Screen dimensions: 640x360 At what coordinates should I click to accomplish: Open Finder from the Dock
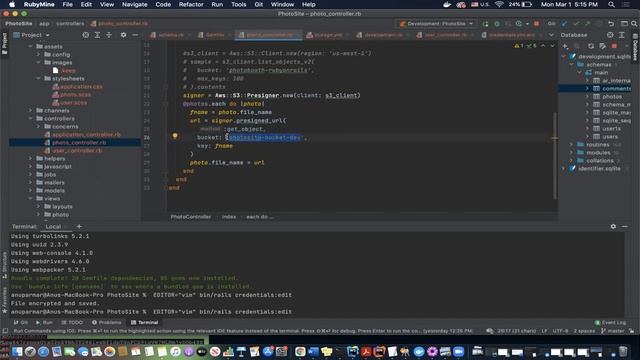[17, 351]
